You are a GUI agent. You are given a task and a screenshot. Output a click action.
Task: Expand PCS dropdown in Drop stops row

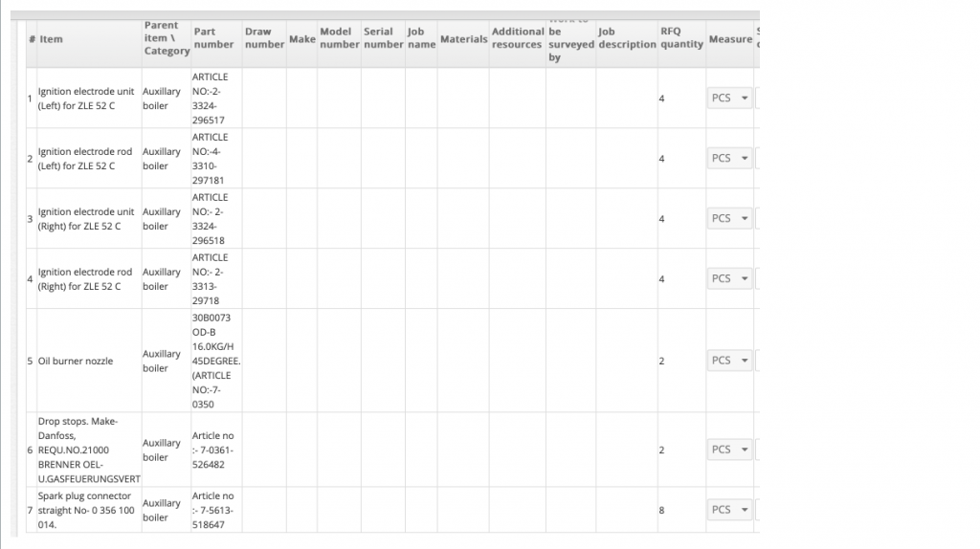[730, 450]
